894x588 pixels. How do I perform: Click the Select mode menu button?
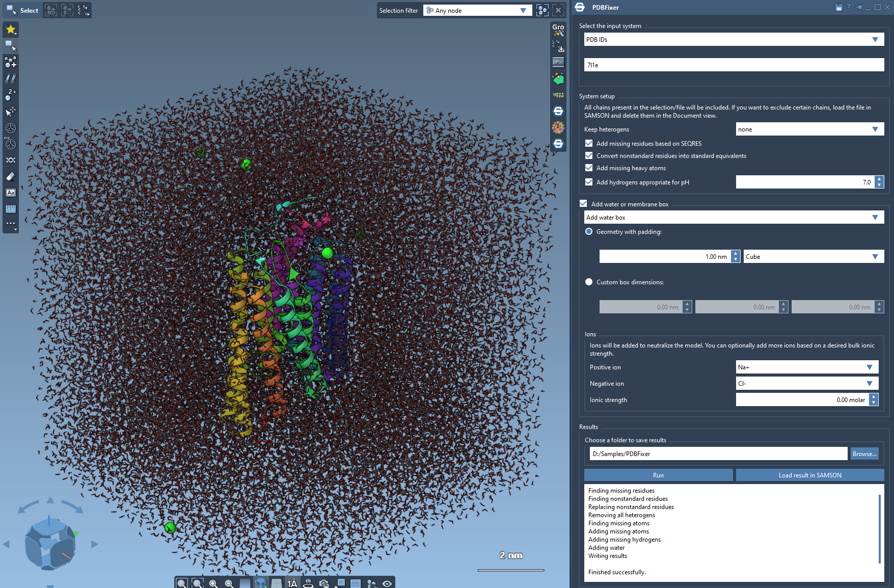click(22, 11)
